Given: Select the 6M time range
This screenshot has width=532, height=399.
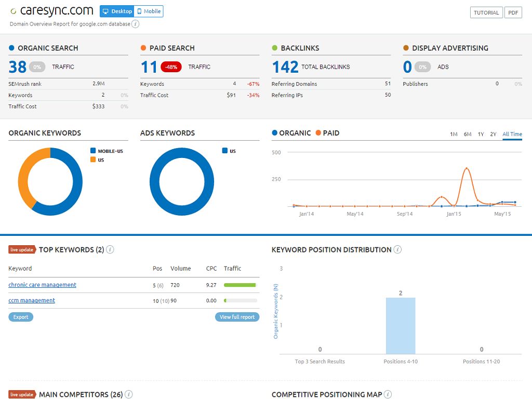Looking at the screenshot, I should click(468, 135).
